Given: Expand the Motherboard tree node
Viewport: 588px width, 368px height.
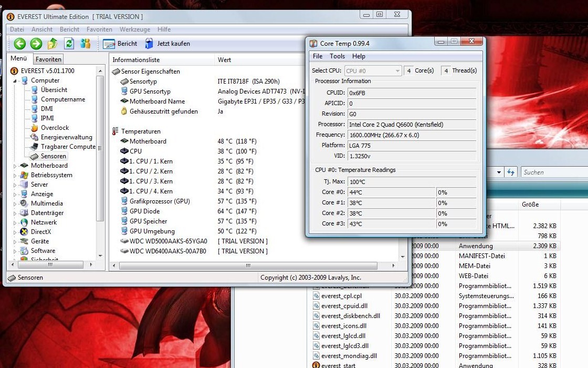Looking at the screenshot, I should click(15, 166).
